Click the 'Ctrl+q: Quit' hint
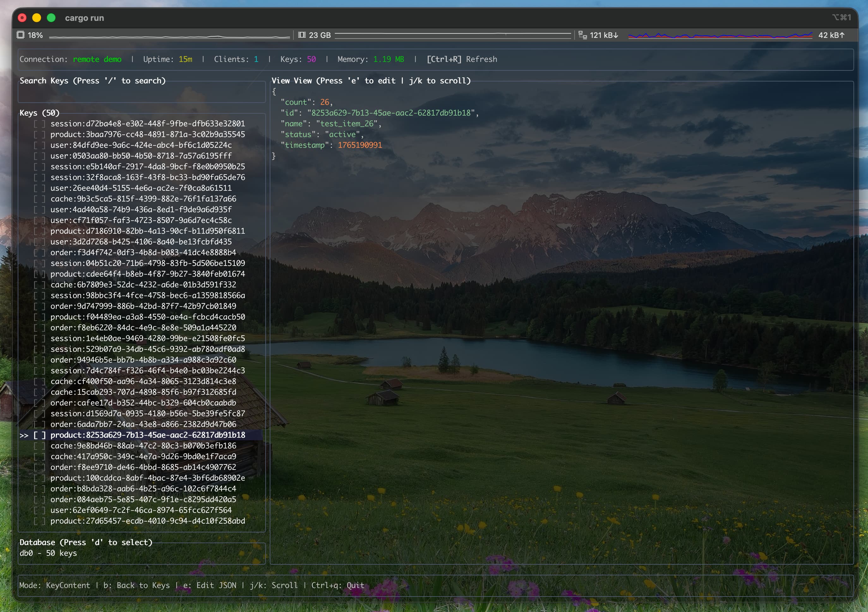This screenshot has height=612, width=868. (x=338, y=585)
